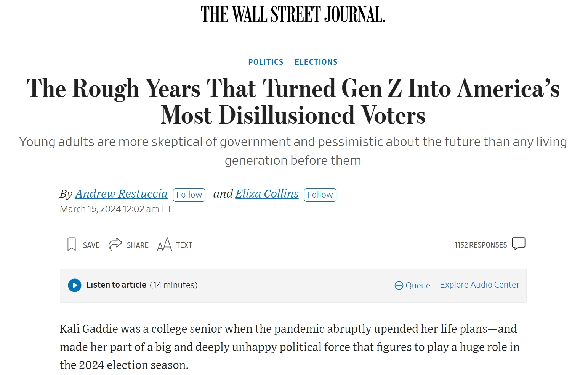Click the SAVE label
This screenshot has width=588, height=375.
point(91,245)
